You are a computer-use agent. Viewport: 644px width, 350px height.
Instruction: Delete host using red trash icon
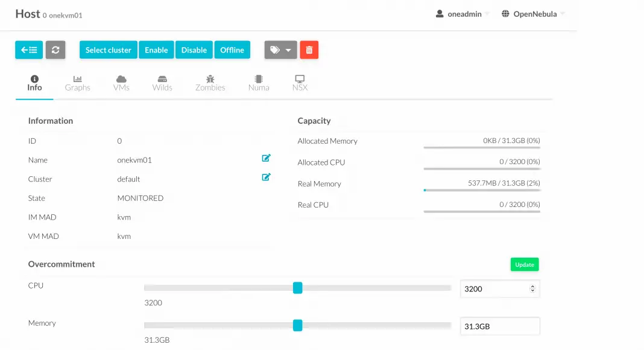click(x=309, y=50)
